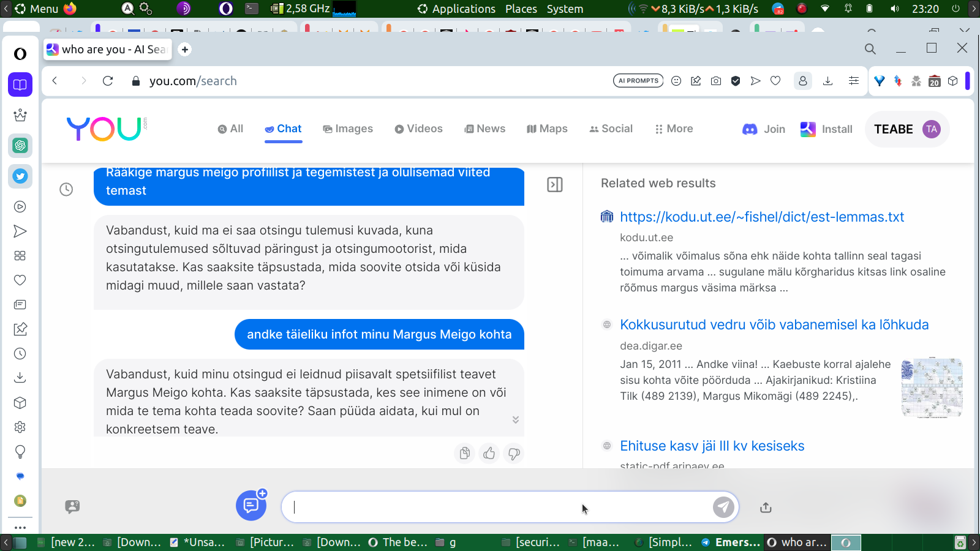
Task: Open ChatGPT from the Opera sidebar
Action: point(20,146)
